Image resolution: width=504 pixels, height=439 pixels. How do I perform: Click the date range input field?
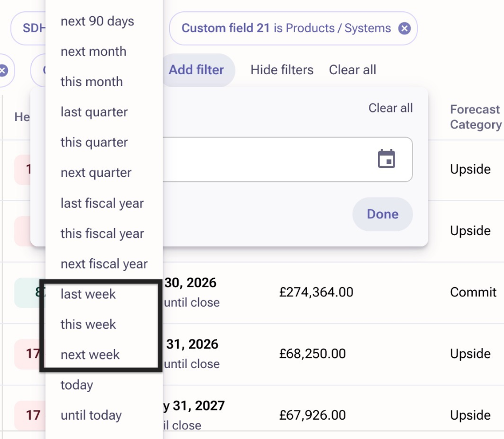269,159
